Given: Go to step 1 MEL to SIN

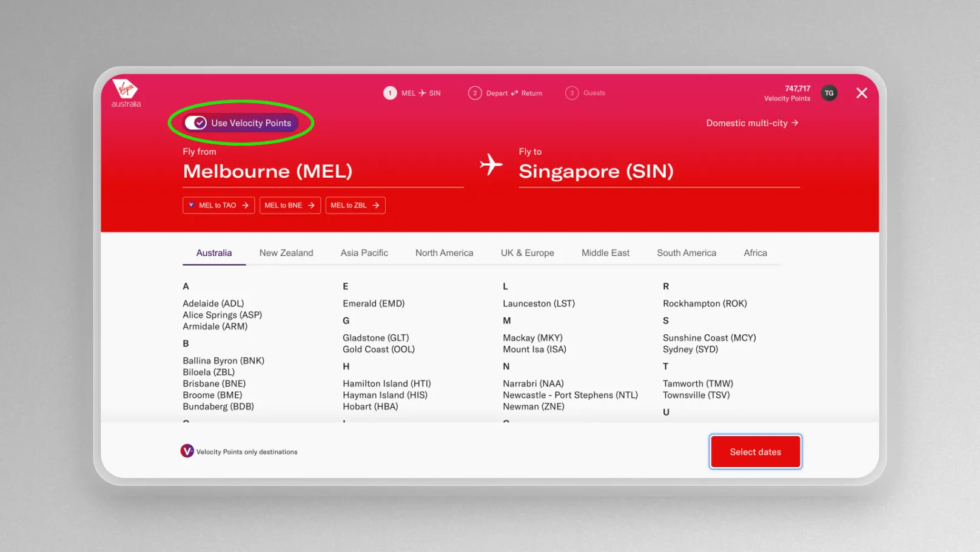Looking at the screenshot, I should tap(412, 93).
